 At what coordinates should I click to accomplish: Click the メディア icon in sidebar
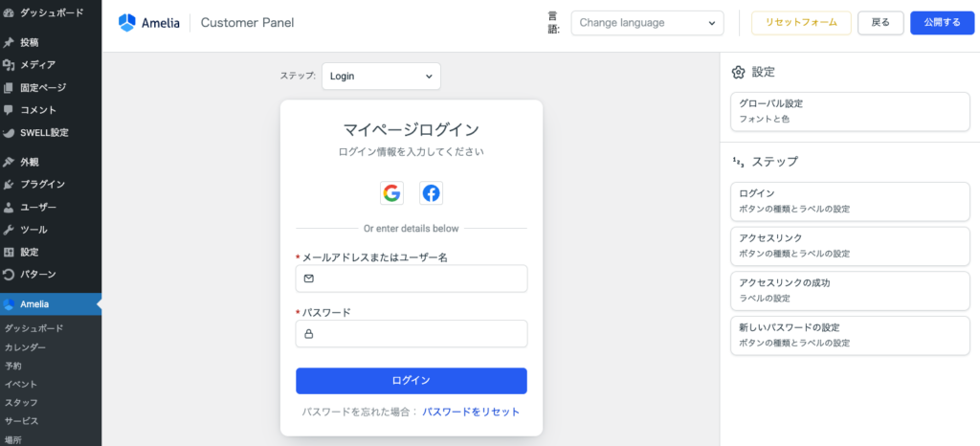[9, 65]
